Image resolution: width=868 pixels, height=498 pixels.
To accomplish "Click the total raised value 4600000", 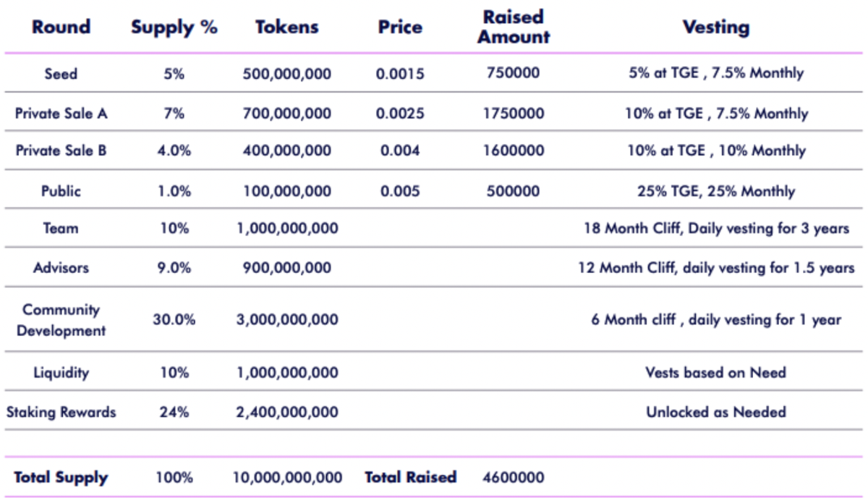I will 513,478.
